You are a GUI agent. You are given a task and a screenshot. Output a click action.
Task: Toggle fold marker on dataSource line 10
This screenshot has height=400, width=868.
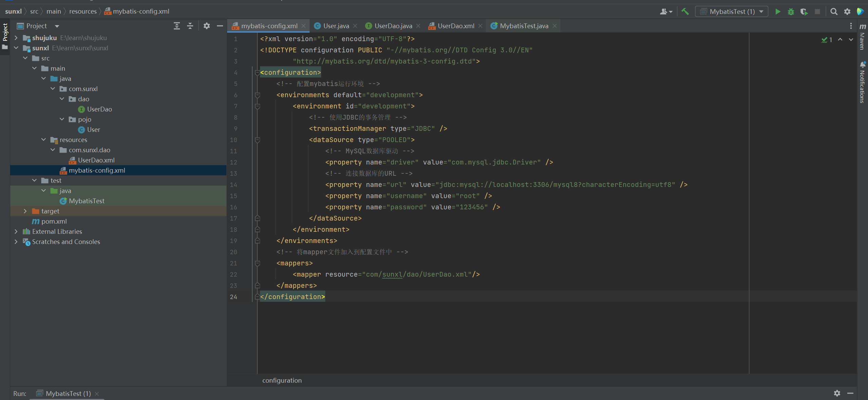tap(257, 140)
